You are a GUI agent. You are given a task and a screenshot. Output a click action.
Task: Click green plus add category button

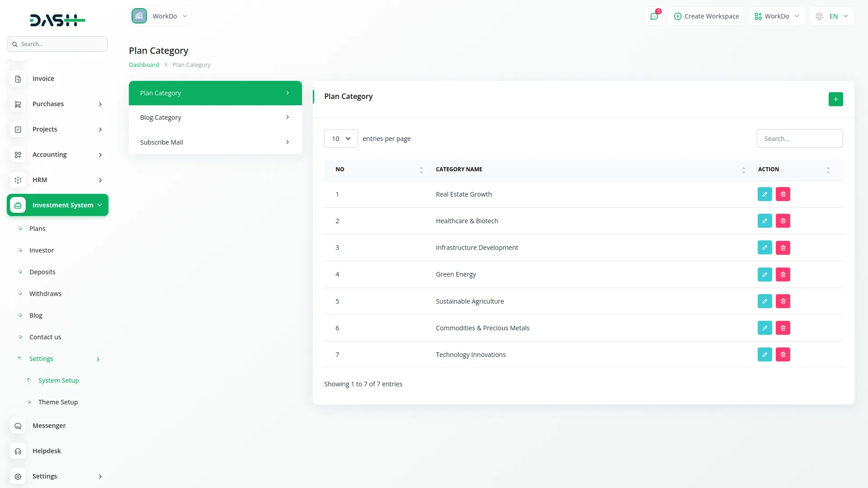pos(835,99)
